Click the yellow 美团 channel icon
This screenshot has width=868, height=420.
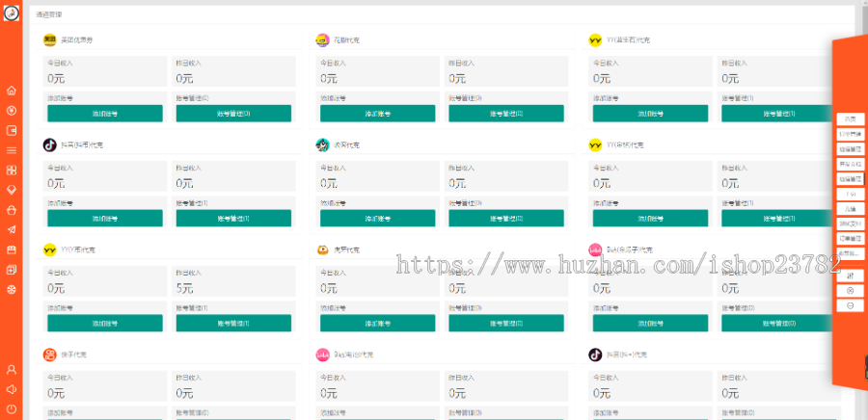[50, 39]
